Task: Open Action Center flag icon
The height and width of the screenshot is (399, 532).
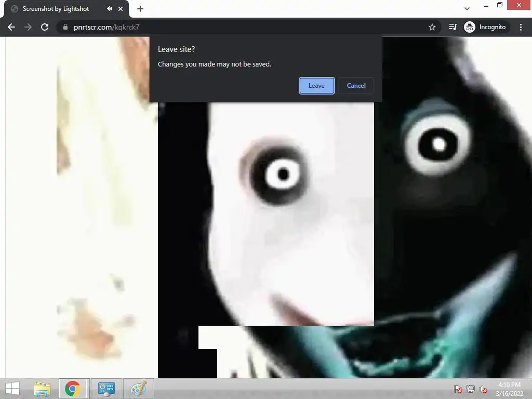Action: pyautogui.click(x=458, y=389)
